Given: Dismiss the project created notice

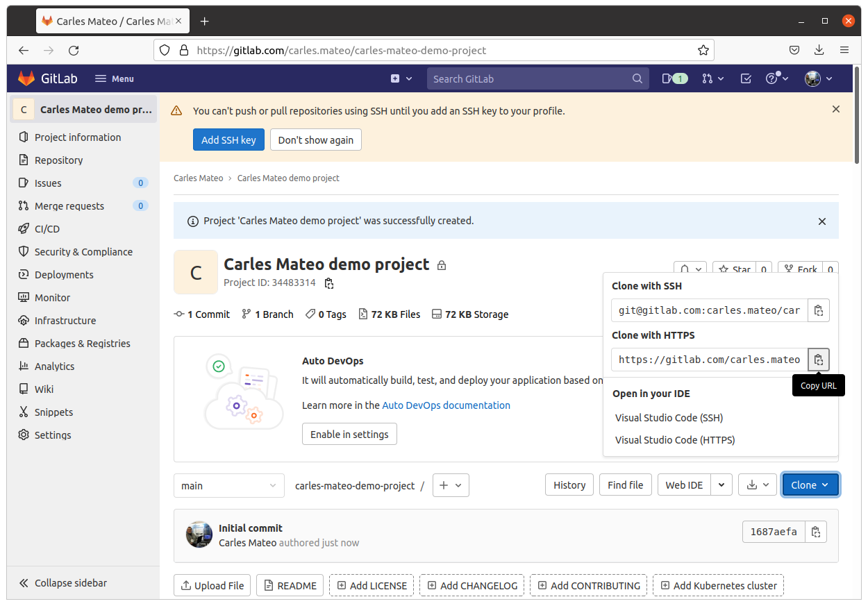Looking at the screenshot, I should click(822, 221).
